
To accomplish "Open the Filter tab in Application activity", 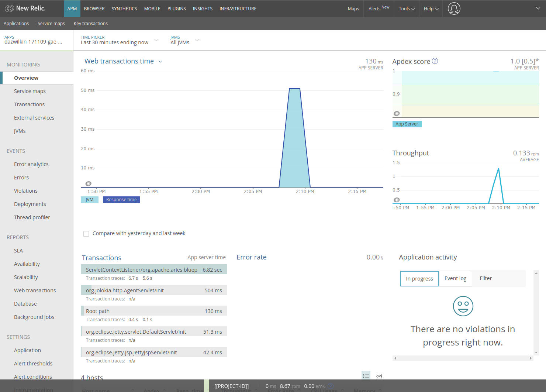I will point(486,279).
